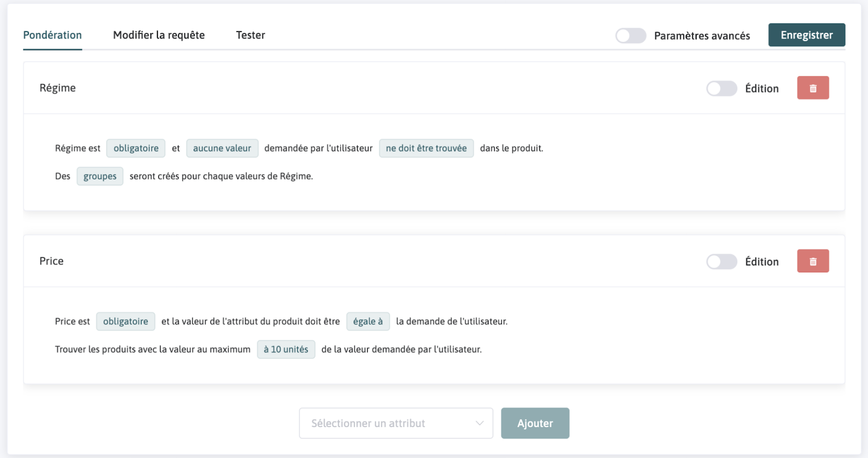The image size is (868, 458).
Task: Click text 'de la valeur demandée par l'utilisateur.'
Action: tap(401, 349)
